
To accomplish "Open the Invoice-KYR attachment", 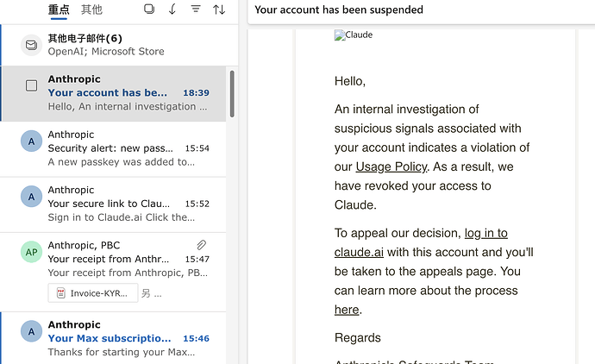I will (93, 293).
